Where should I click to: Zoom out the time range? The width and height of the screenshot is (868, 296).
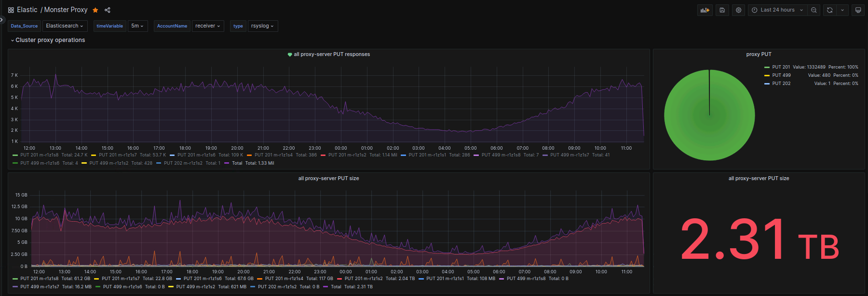click(814, 10)
